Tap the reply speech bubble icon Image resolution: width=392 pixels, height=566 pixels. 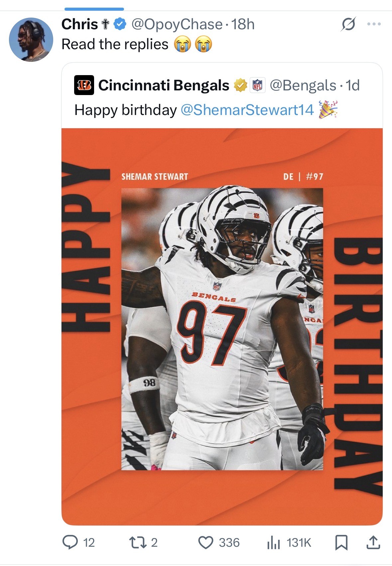70,542
